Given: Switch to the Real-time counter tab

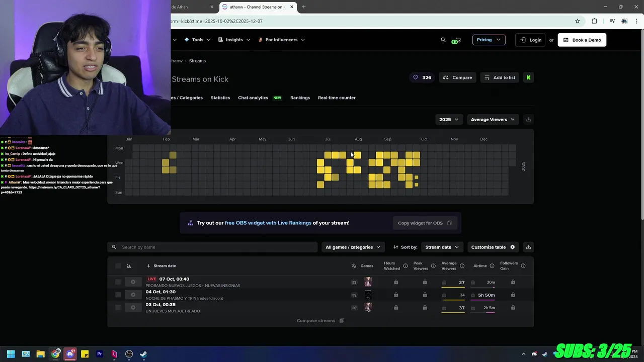Looking at the screenshot, I should [x=337, y=98].
